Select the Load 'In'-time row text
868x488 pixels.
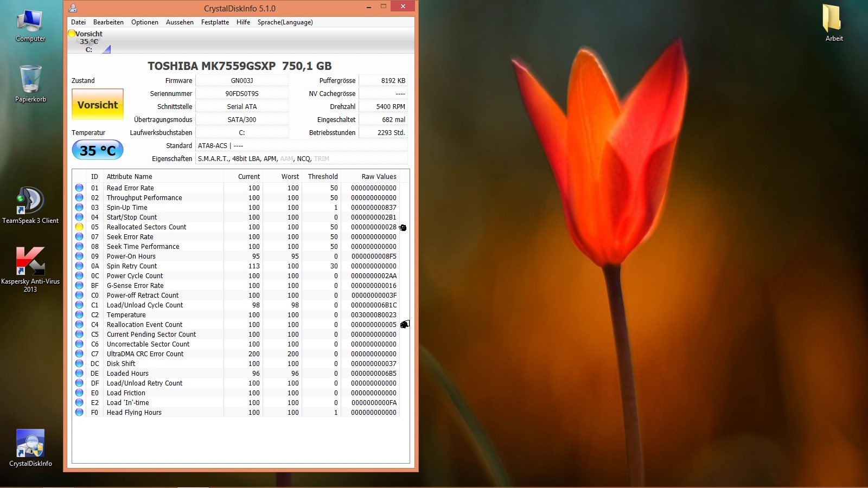pyautogui.click(x=127, y=403)
